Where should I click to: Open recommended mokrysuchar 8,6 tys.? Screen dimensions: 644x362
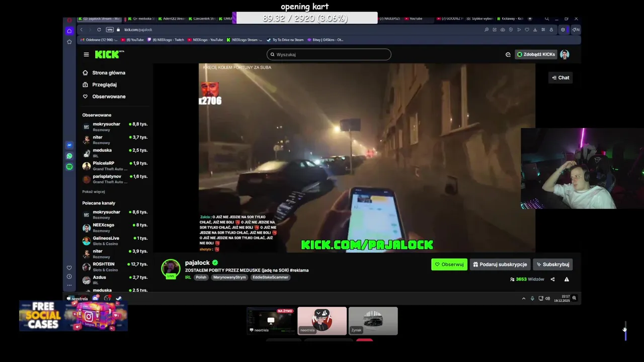tap(115, 214)
